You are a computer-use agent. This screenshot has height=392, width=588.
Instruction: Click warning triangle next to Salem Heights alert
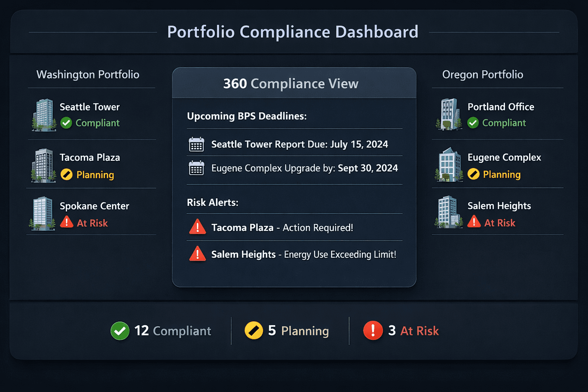(198, 254)
